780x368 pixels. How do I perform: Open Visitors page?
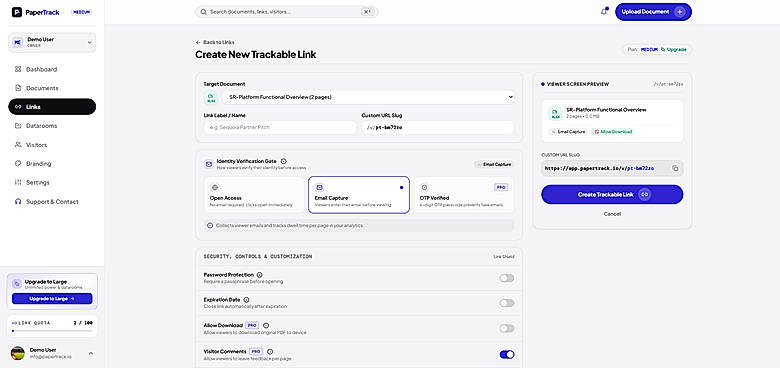coord(52,145)
